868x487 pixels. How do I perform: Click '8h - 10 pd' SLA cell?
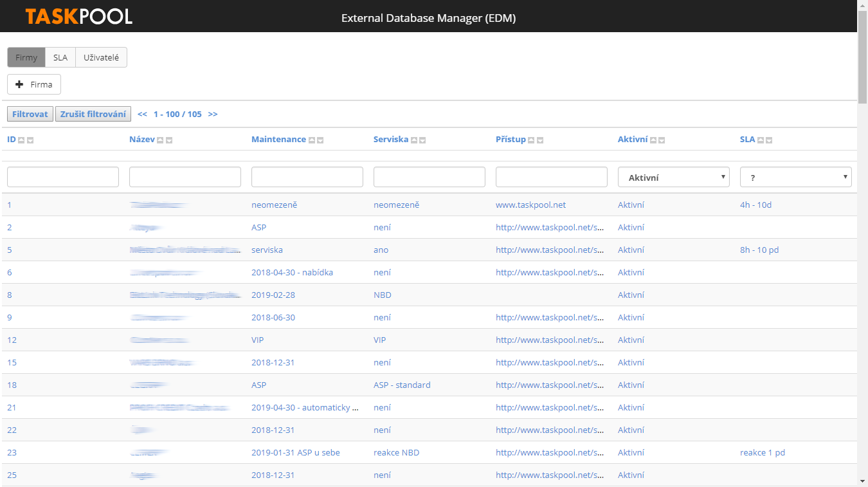[x=759, y=250]
